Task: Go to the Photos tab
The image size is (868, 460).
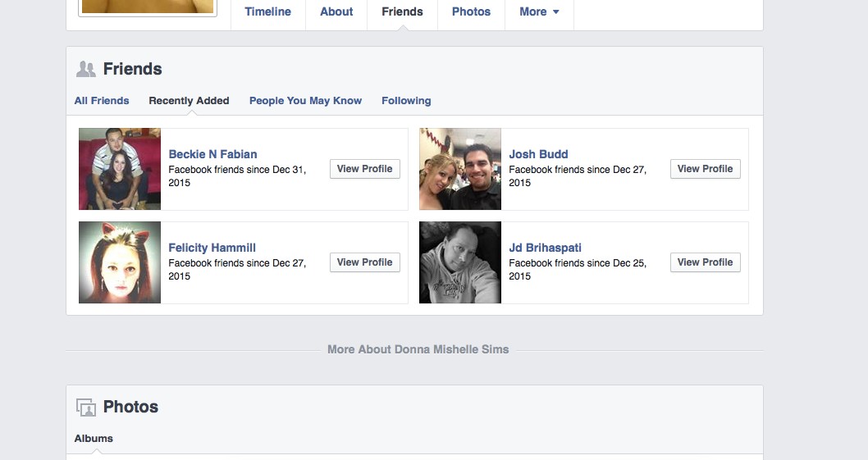Action: click(471, 11)
